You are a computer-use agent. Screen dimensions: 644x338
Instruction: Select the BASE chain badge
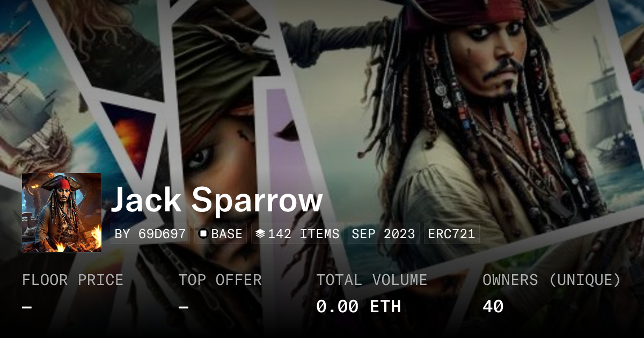click(x=221, y=234)
